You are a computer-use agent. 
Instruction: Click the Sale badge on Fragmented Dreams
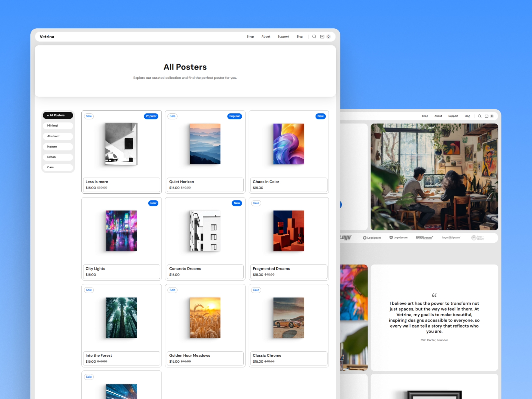pyautogui.click(x=256, y=203)
